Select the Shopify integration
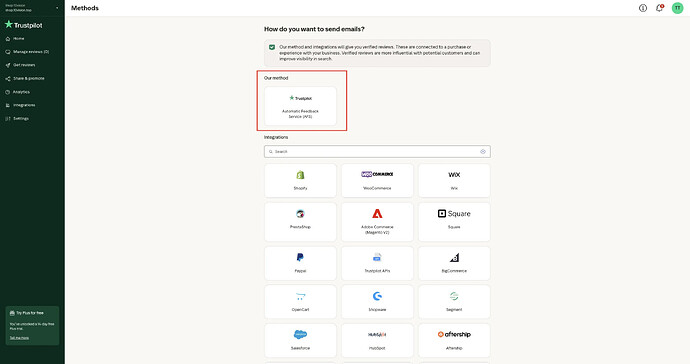Screen dimensions: 690x364 click(x=300, y=180)
